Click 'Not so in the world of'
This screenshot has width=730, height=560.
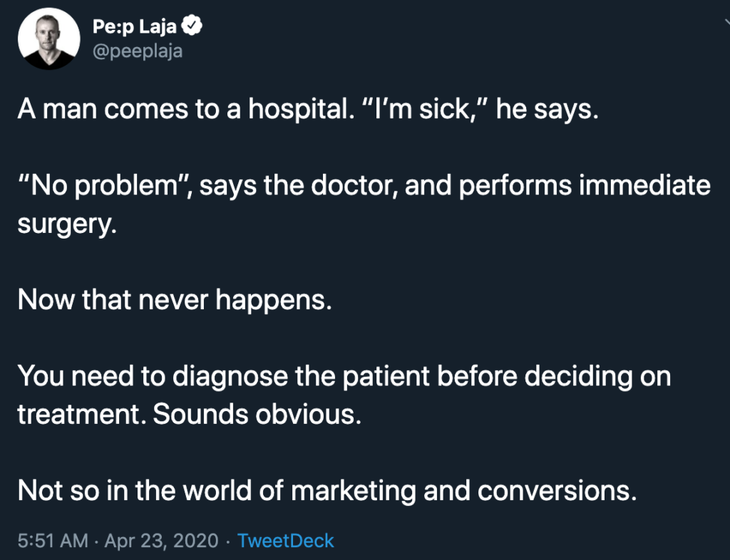[150, 490]
